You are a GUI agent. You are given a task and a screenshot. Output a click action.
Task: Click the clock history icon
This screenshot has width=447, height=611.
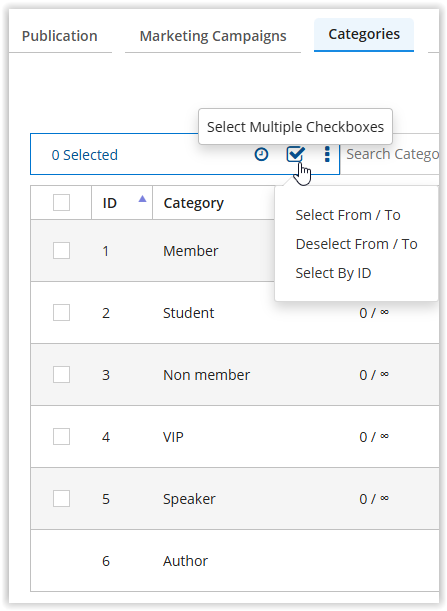[261, 154]
